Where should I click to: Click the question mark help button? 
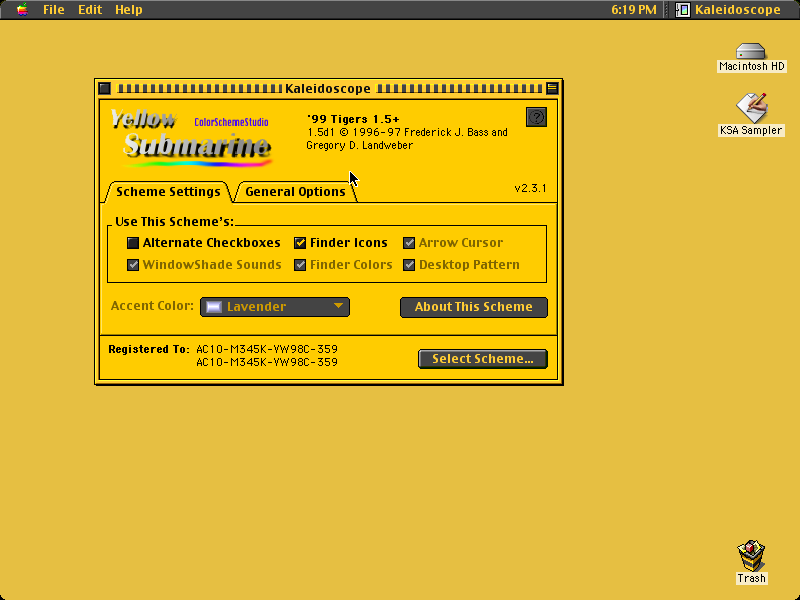(536, 117)
